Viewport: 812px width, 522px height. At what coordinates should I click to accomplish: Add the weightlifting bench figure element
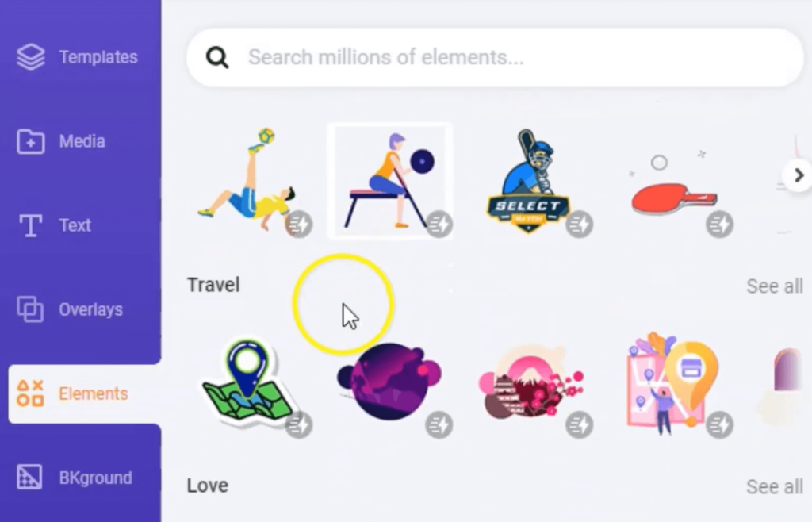(389, 181)
